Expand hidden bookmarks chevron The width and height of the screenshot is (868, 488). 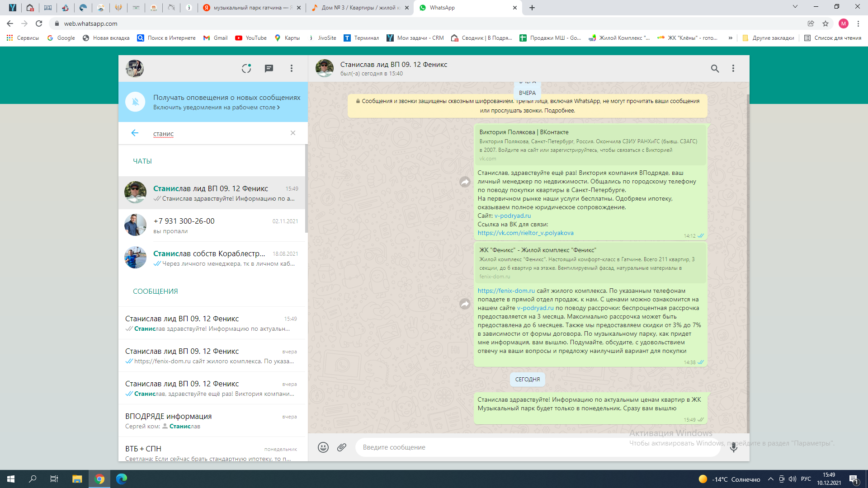[730, 38]
